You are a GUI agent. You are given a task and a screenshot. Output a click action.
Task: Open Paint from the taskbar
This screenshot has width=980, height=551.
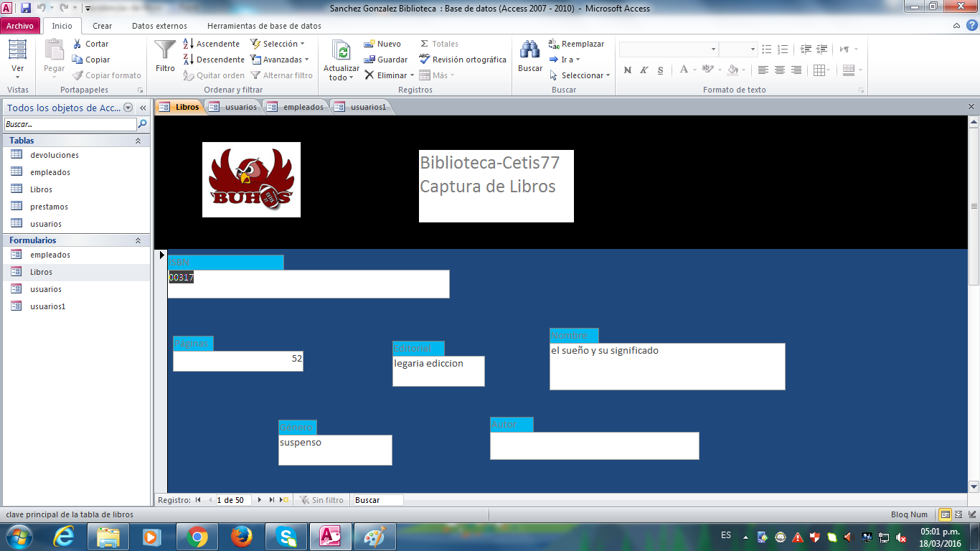tap(374, 537)
